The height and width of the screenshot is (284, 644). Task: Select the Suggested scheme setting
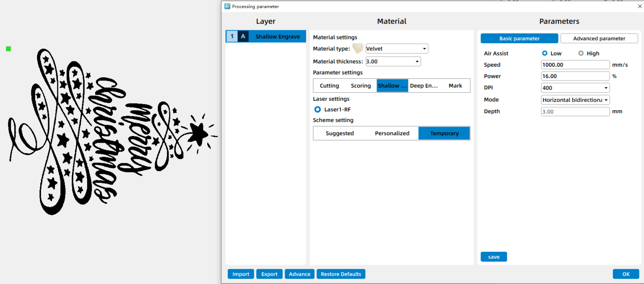coord(340,133)
